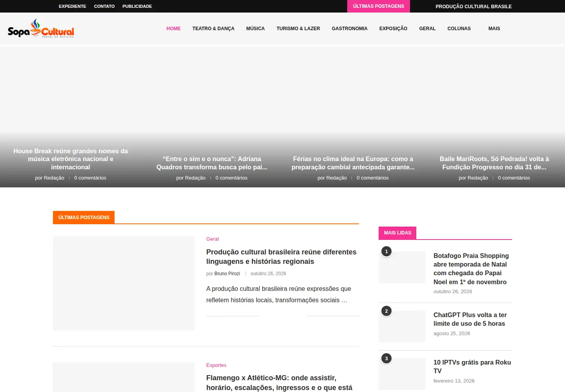Screen dimensions: 565x392
Task: Navigate to the Gastronomia section
Action: coord(350,29)
